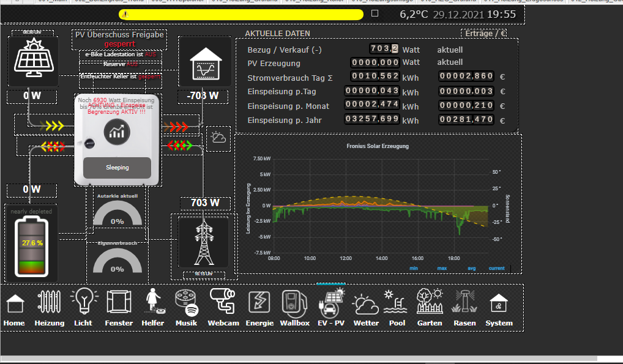Select the Wallbox charger icon
Image resolution: width=623 pixels, height=364 pixels.
295,303
